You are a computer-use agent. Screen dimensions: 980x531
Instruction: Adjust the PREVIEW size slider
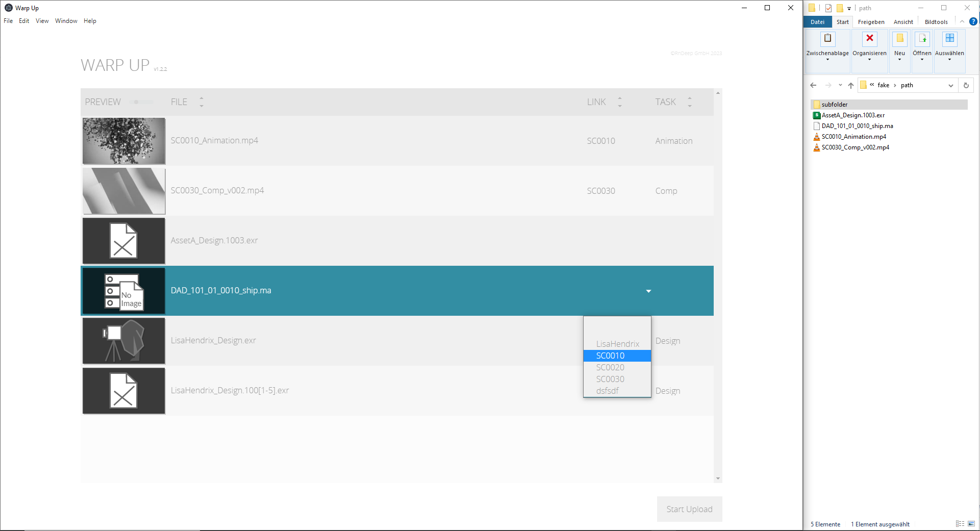(x=136, y=102)
